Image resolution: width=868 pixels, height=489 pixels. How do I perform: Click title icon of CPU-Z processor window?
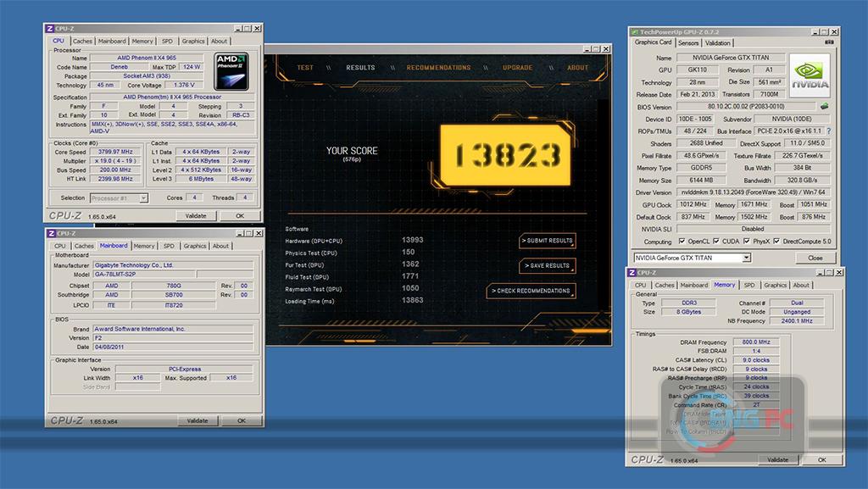click(50, 28)
